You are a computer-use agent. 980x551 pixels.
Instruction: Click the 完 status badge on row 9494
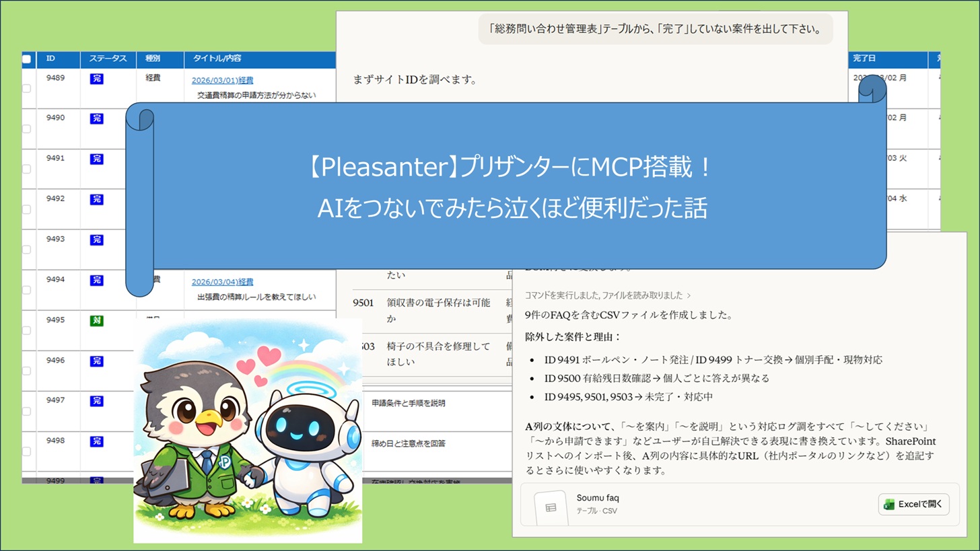point(96,281)
